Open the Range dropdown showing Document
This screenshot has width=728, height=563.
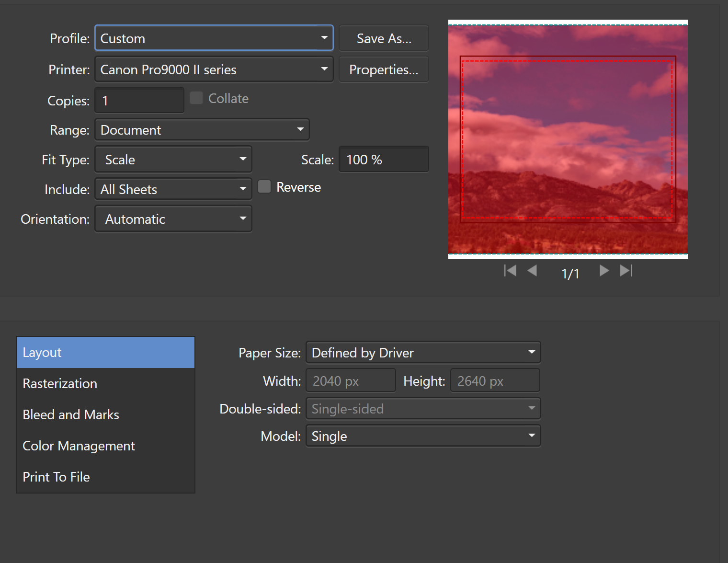pos(202,130)
